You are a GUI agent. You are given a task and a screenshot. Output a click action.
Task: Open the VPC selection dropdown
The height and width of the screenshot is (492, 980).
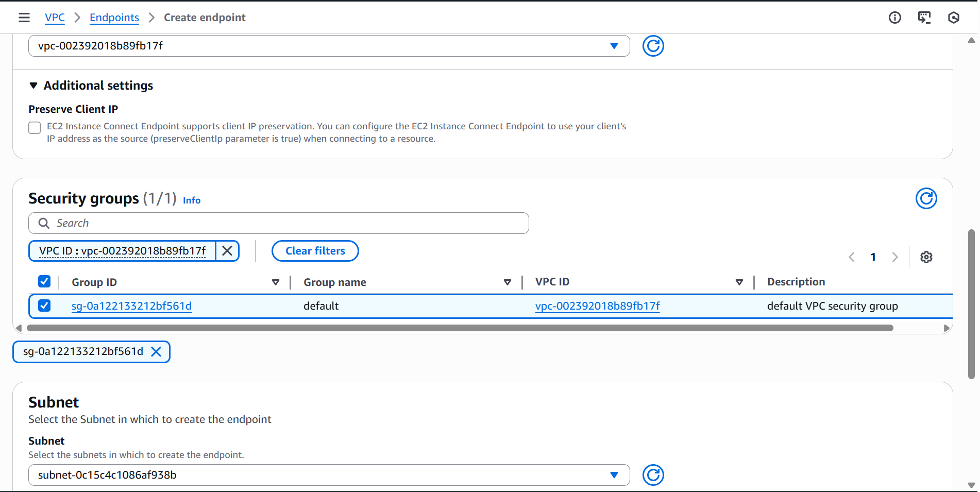coord(329,46)
